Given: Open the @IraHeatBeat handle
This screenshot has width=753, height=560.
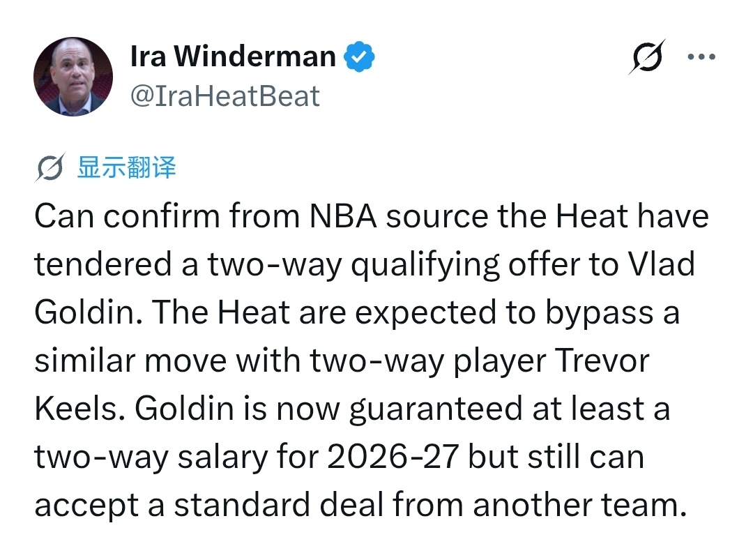Looking at the screenshot, I should (x=225, y=96).
